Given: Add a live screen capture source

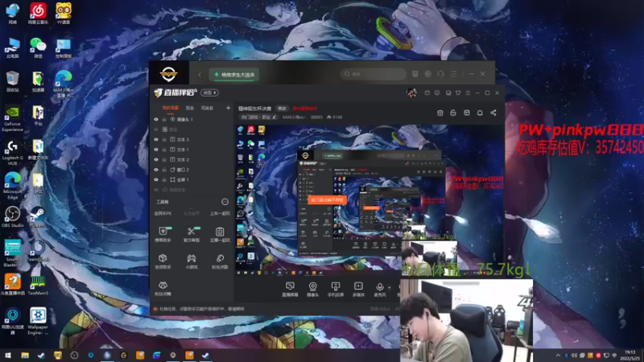Looking at the screenshot, I should pos(290,289).
